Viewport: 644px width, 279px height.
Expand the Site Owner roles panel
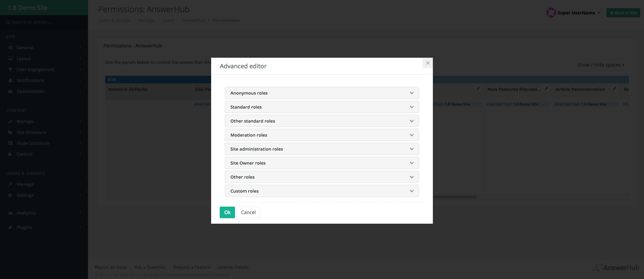[322, 163]
